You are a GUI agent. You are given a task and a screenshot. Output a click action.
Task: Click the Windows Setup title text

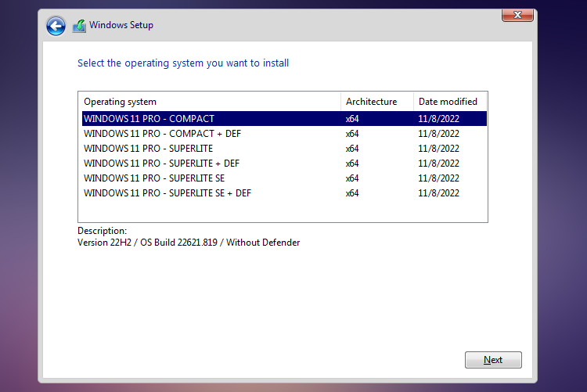[x=121, y=25]
